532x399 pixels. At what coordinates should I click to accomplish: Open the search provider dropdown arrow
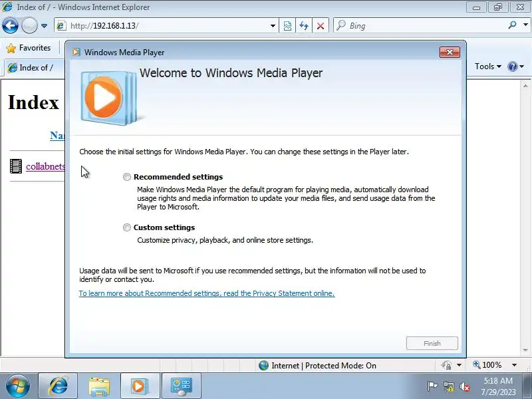525,25
